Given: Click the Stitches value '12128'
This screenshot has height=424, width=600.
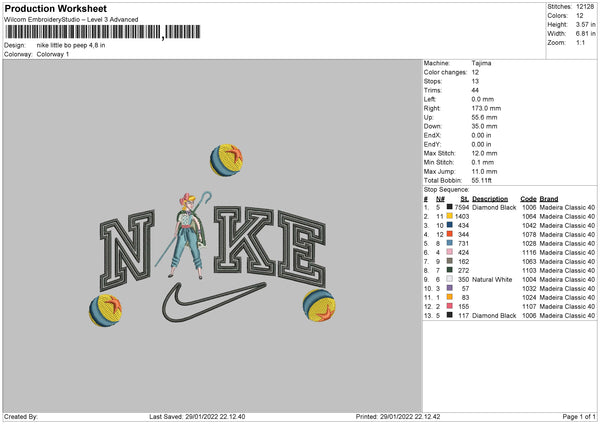Looking at the screenshot, I should point(585,7).
